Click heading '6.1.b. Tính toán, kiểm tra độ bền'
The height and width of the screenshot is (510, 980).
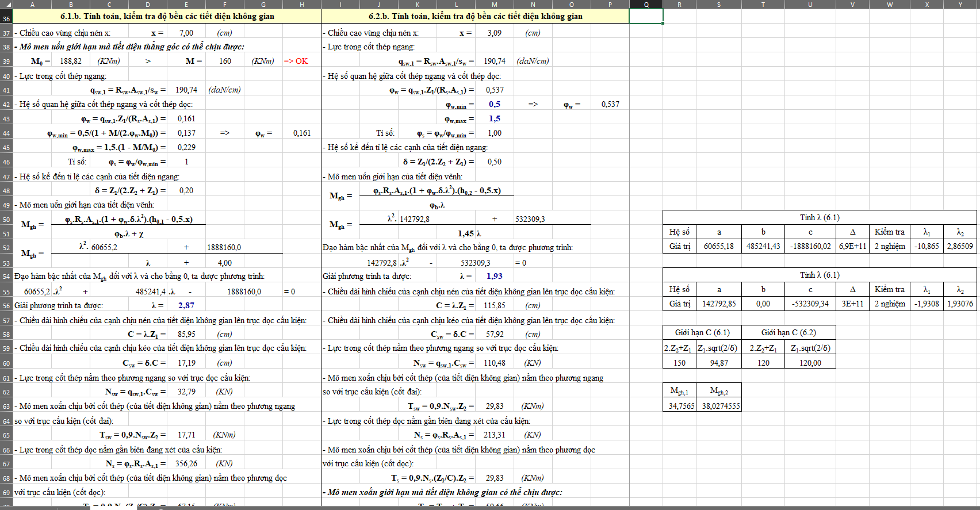click(167, 16)
